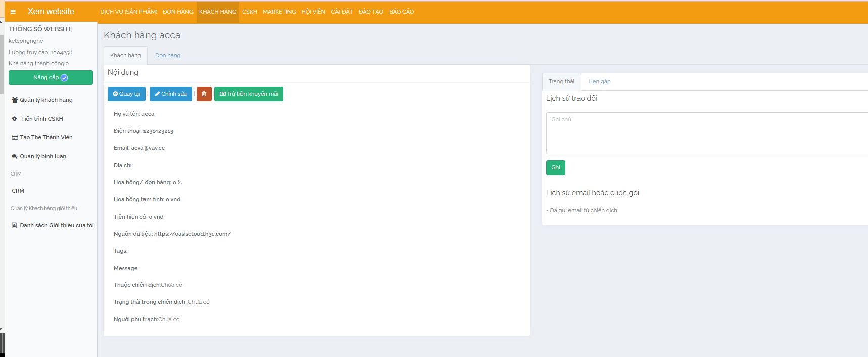Select the Trạng thái tab
Viewport: 868px width, 357px height.
click(x=561, y=81)
